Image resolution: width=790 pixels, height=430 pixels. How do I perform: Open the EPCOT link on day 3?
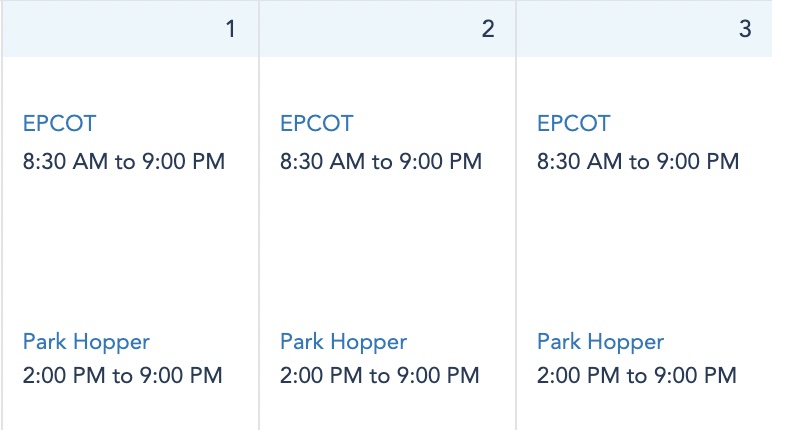click(573, 125)
